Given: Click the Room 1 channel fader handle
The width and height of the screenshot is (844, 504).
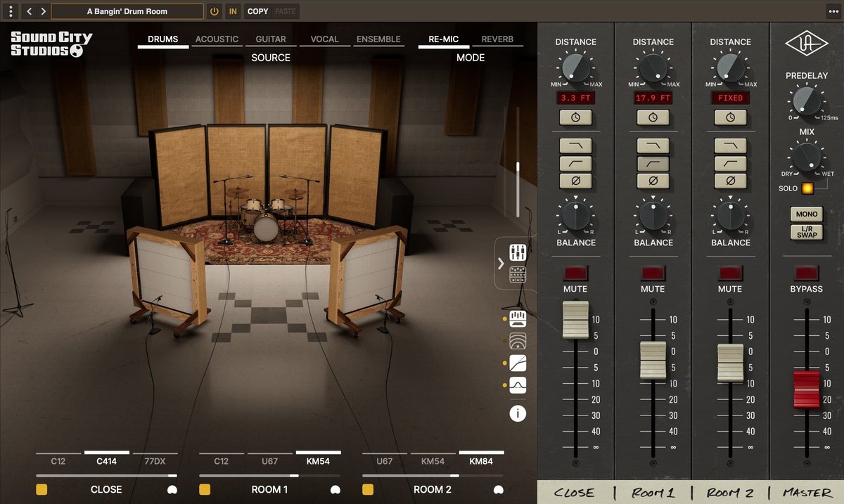Looking at the screenshot, I should tap(653, 361).
